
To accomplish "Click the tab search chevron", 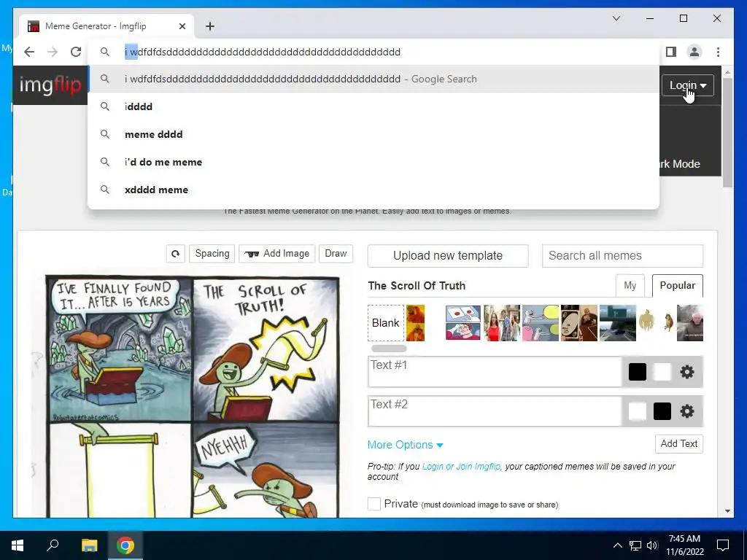I will 616,18.
